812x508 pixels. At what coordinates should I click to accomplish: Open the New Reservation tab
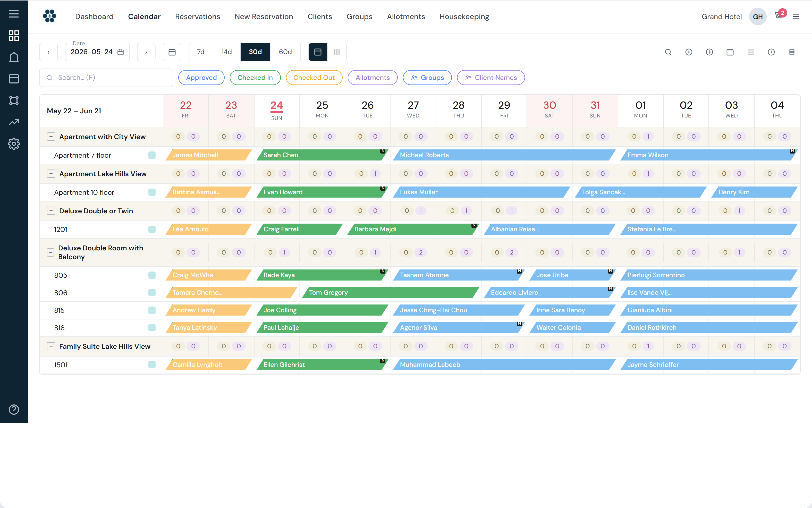[264, 16]
